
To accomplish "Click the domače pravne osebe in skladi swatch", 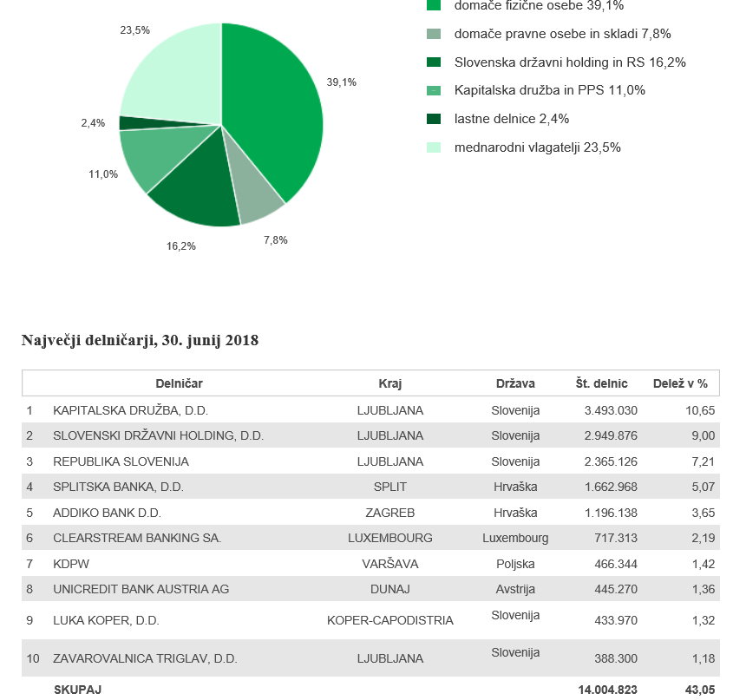I will click(x=434, y=34).
